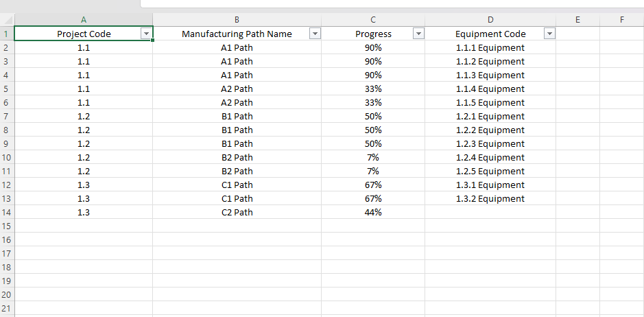Click the Progress header cell
644x317 pixels.
click(373, 34)
